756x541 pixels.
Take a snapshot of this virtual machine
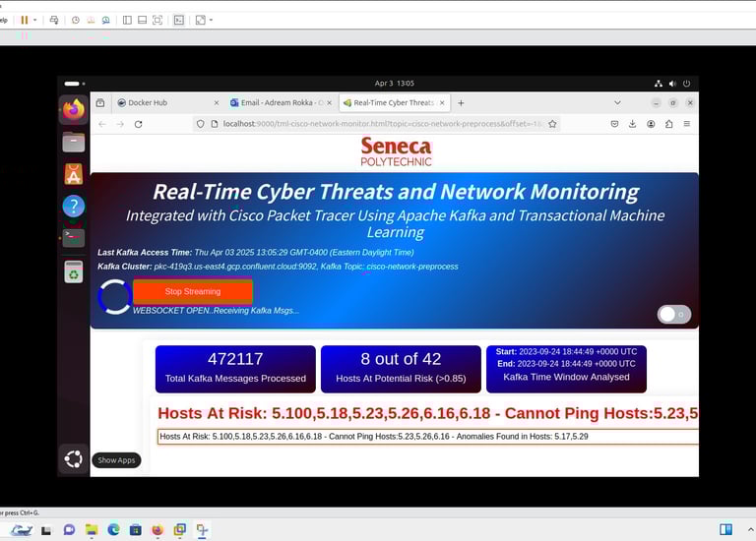pos(76,20)
